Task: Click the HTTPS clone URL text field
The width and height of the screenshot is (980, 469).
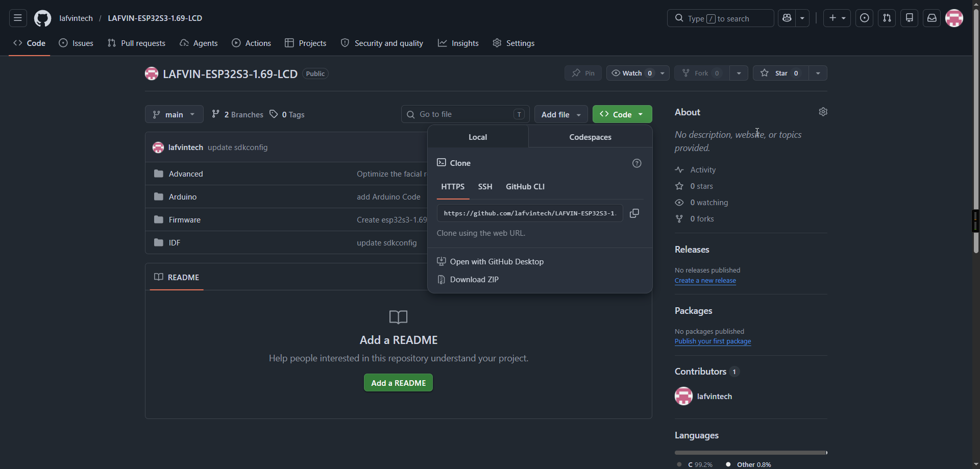Action: (530, 213)
